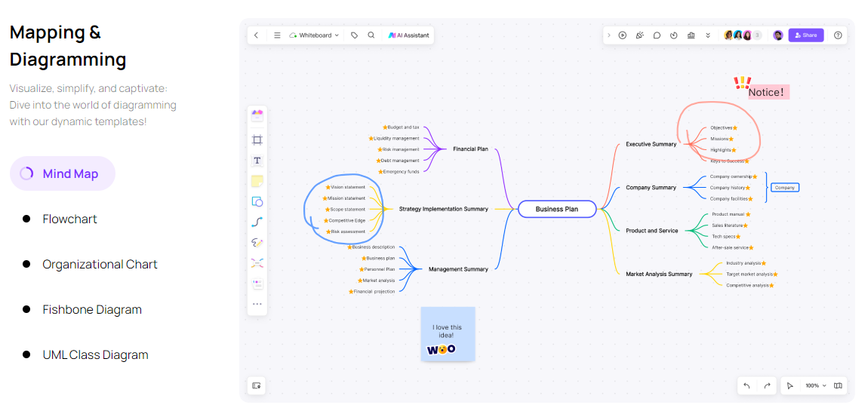The width and height of the screenshot is (868, 411).
Task: Open the map view icon beside zoom
Action: click(x=838, y=385)
